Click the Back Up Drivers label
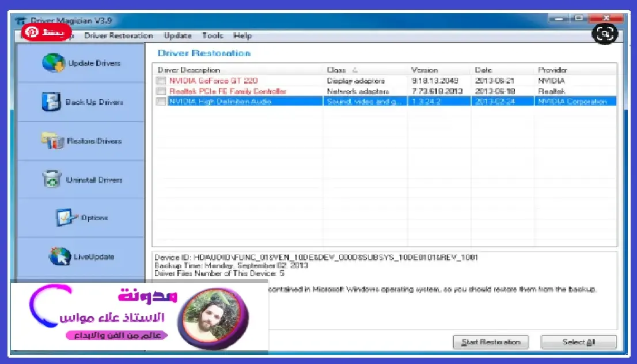The height and width of the screenshot is (364, 637). coord(94,102)
